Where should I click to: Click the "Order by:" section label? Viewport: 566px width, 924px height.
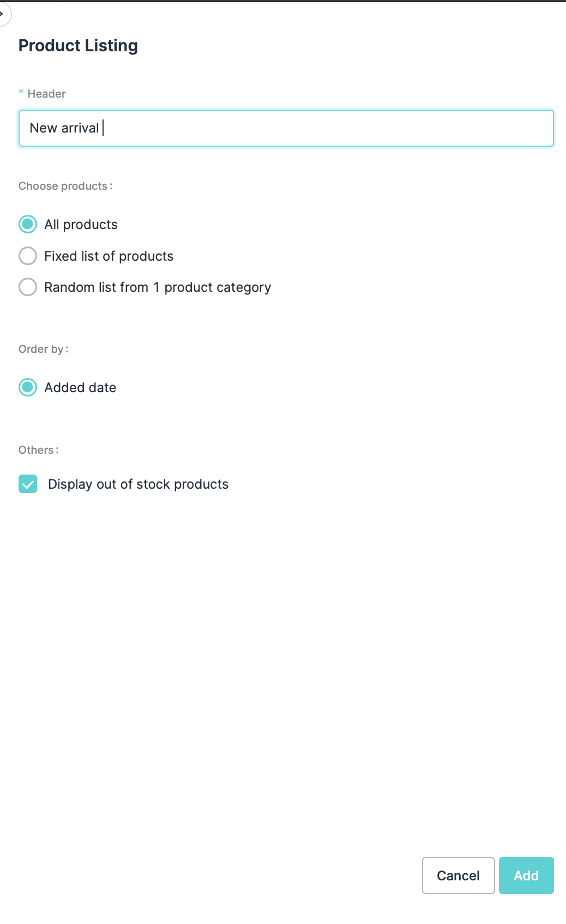44,349
